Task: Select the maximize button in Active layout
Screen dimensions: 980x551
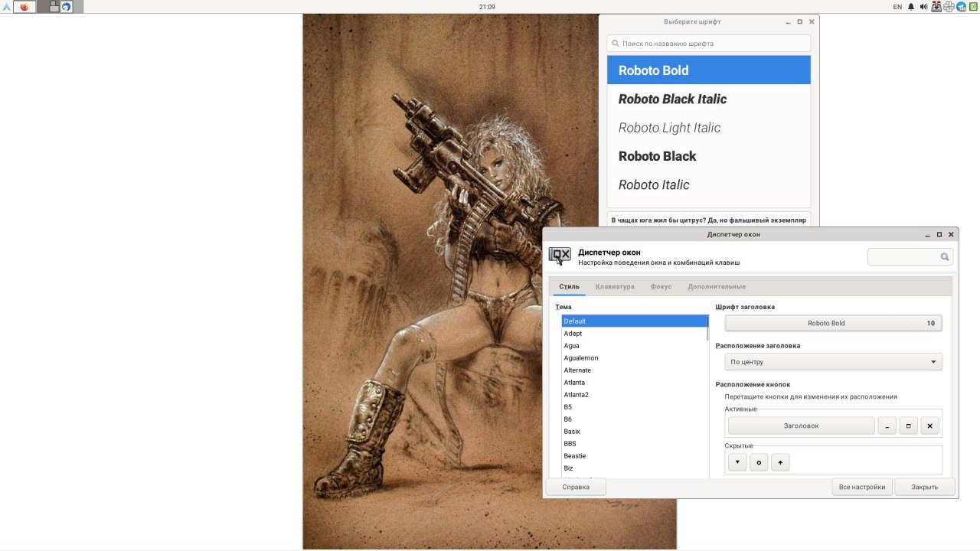Action: (x=908, y=425)
